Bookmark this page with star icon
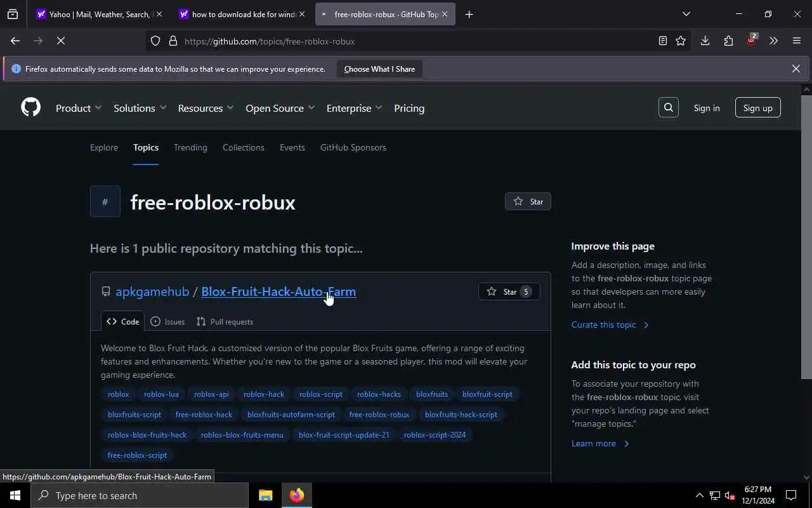Viewport: 812px width, 508px height. pyautogui.click(x=681, y=41)
